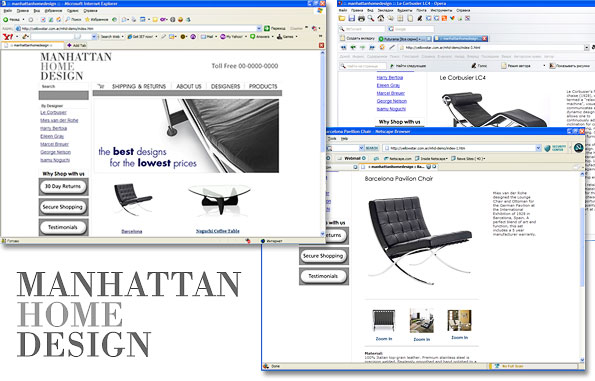
Task: Click first Zoom In thumbnail of Barcelona chair
Action: point(384,320)
